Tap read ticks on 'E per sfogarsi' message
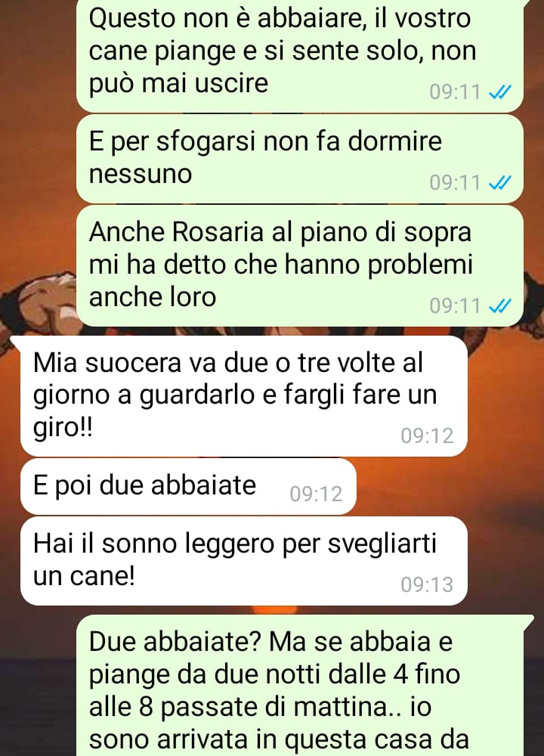This screenshot has height=756, width=544. [499, 183]
